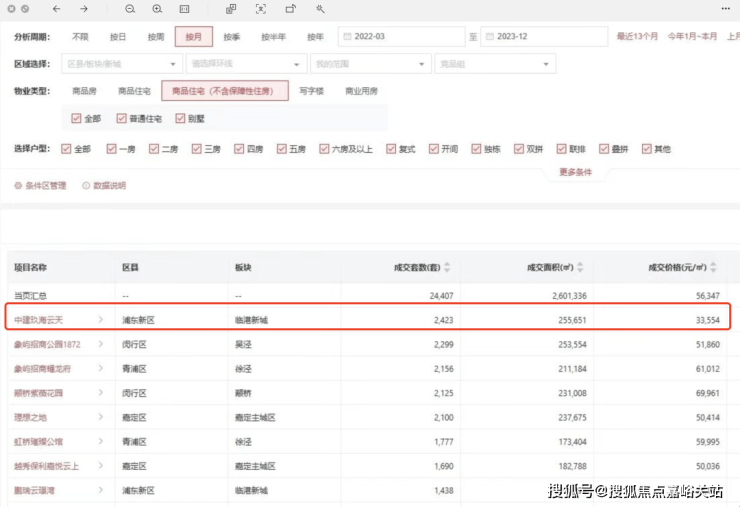Expand 更多条件 filter section
This screenshot has height=507, width=740.
pyautogui.click(x=575, y=172)
